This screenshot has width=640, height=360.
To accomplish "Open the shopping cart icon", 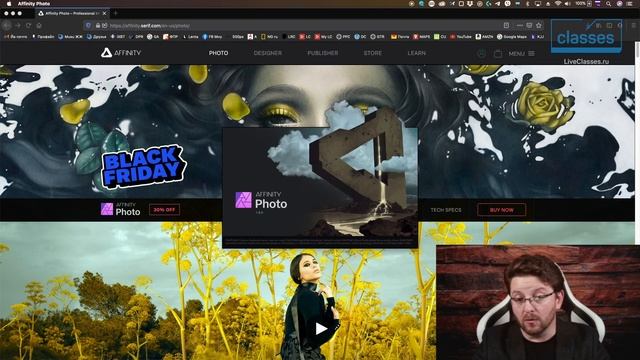I will (x=498, y=53).
